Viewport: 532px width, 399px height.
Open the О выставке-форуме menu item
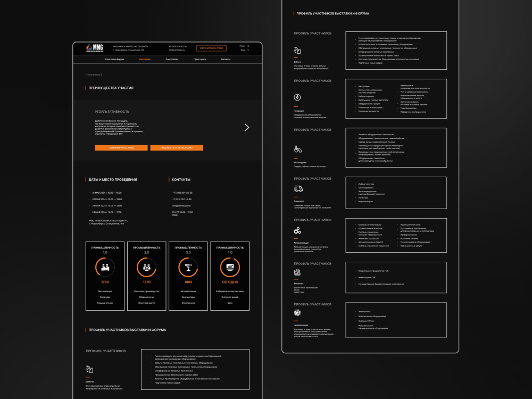[115, 60]
